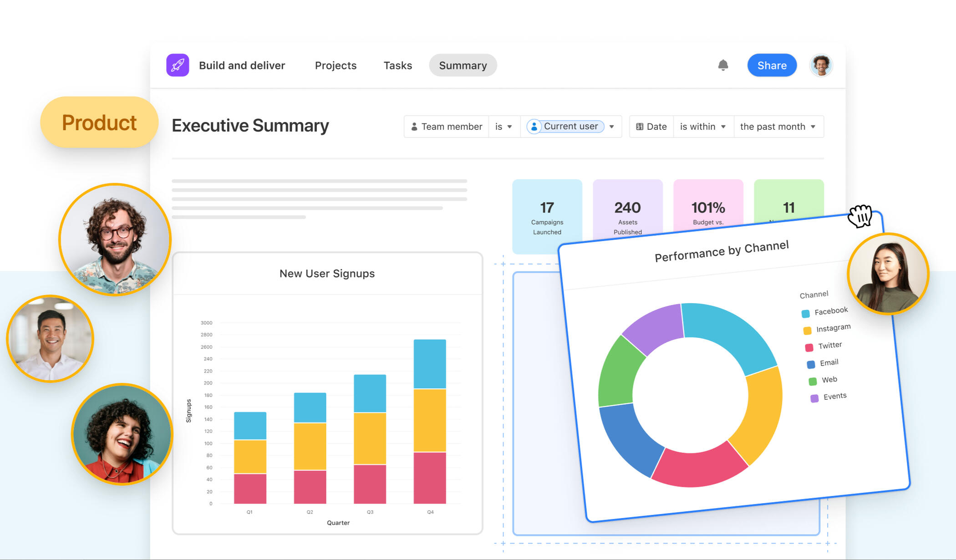This screenshot has height=560, width=956.
Task: Click the user profile avatar
Action: 821,65
